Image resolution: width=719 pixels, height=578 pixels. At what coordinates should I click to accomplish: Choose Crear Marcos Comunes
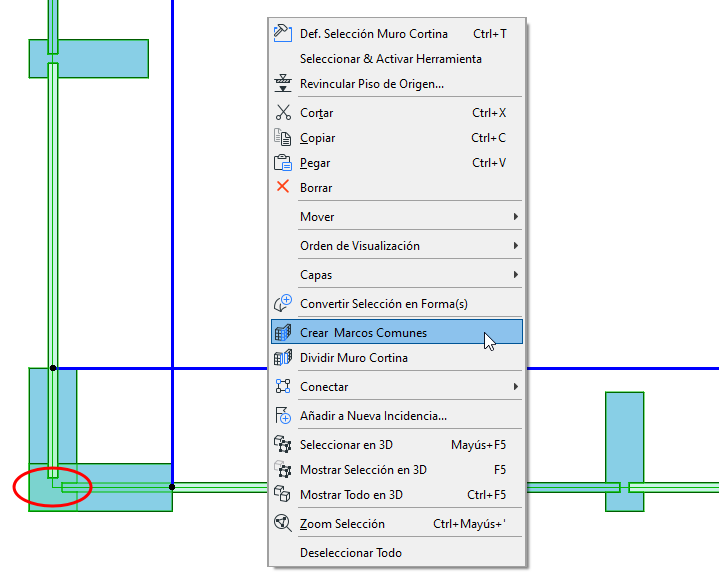[x=397, y=332]
